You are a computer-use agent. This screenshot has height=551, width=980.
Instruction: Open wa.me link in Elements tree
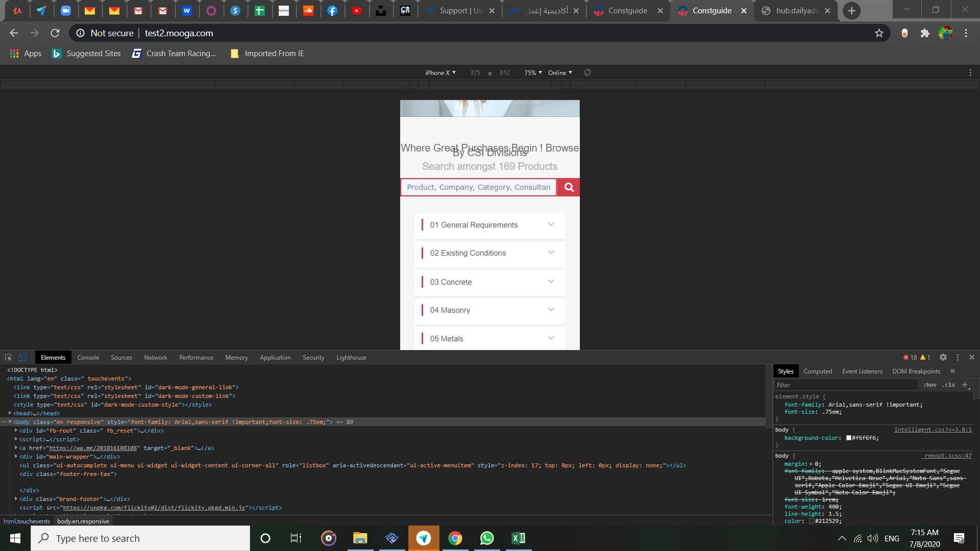click(93, 448)
